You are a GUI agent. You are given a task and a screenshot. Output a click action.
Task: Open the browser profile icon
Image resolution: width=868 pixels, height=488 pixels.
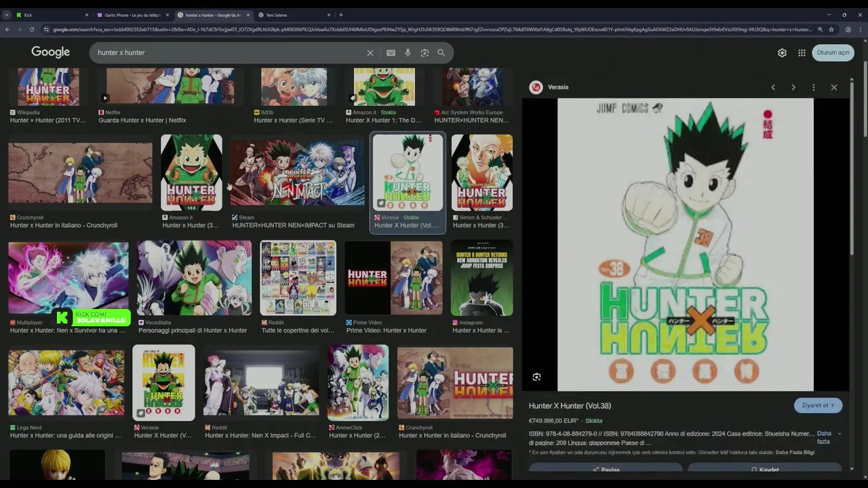(x=848, y=29)
